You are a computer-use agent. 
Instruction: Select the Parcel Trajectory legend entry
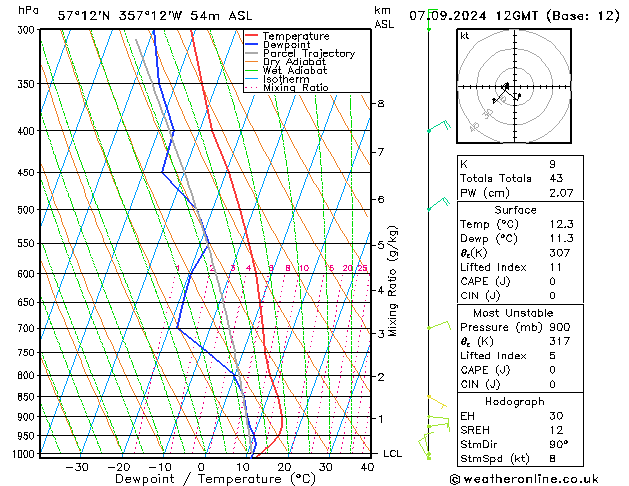[x=308, y=54]
